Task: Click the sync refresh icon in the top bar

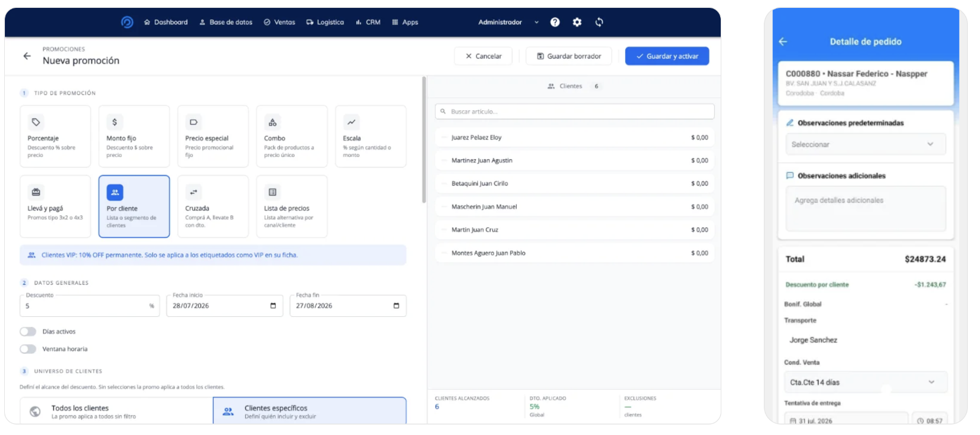Action: tap(599, 22)
